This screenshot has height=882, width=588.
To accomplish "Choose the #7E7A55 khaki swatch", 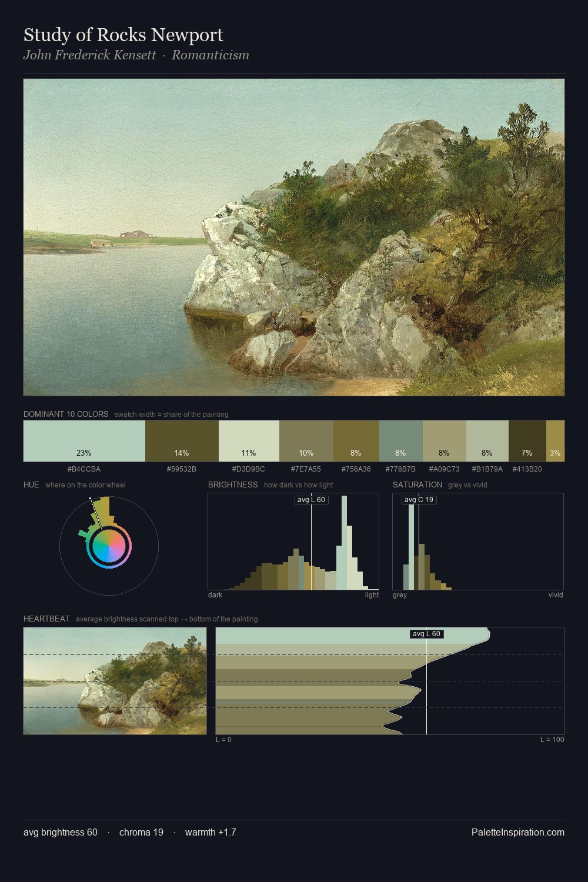I will point(306,441).
